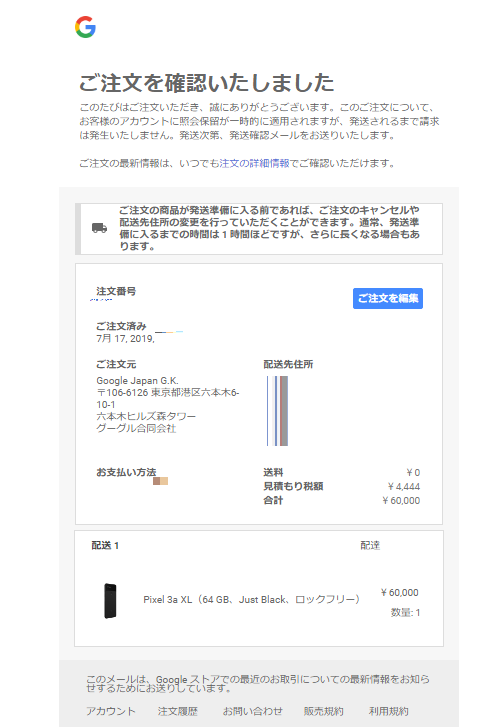Click the グーグル合同会社 text

136,428
